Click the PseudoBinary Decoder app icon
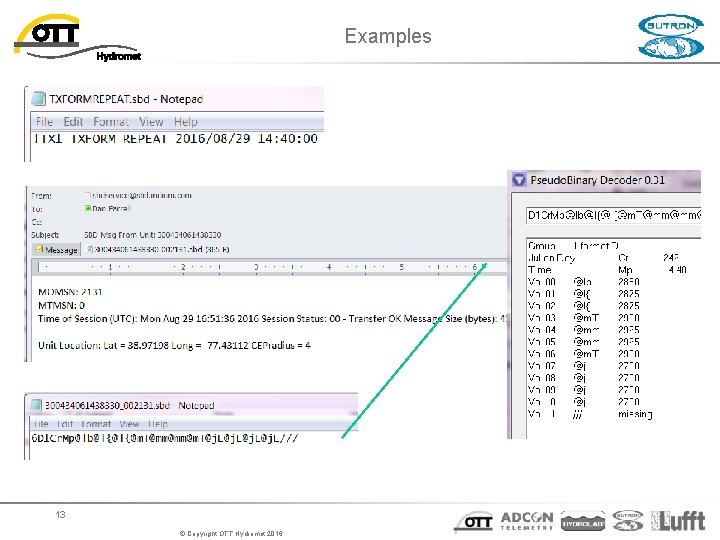The height and width of the screenshot is (540, 720). point(519,180)
